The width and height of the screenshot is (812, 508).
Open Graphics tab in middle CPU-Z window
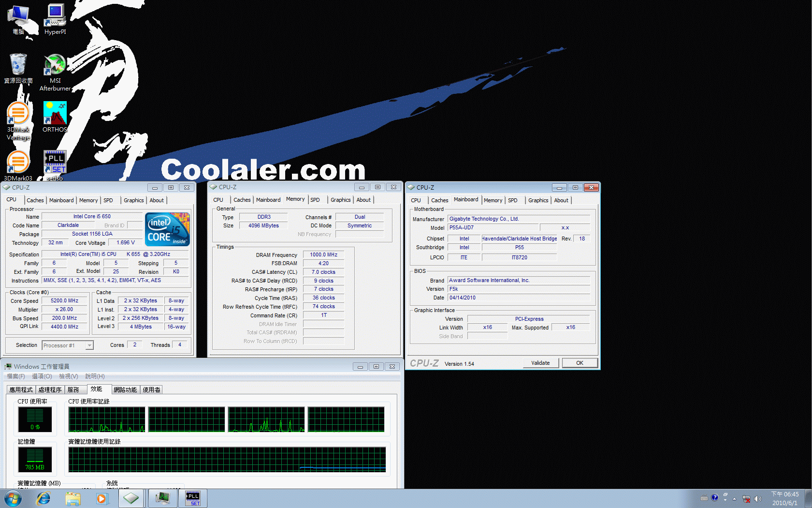[x=341, y=200]
